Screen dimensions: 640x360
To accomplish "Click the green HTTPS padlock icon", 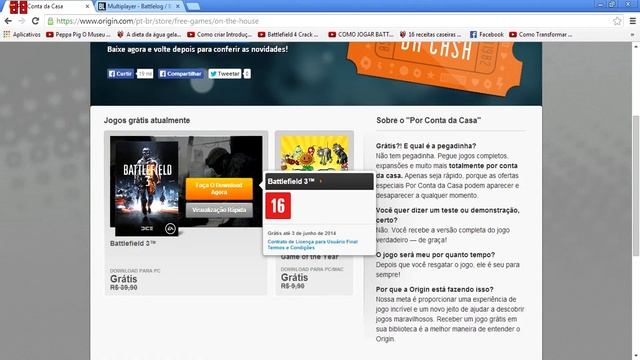I will click(x=50, y=21).
